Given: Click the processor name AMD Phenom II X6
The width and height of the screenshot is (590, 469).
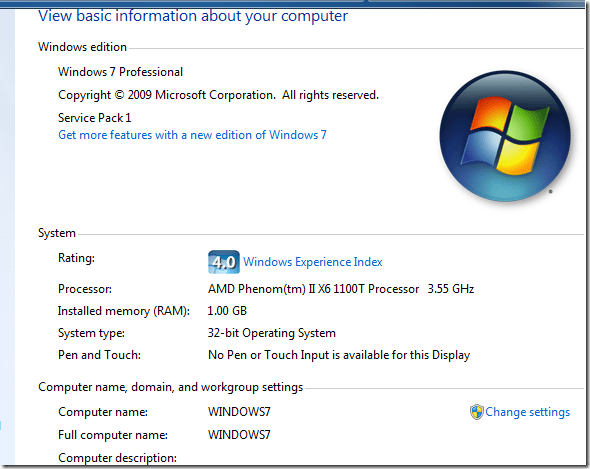Looking at the screenshot, I should pyautogui.click(x=313, y=289).
